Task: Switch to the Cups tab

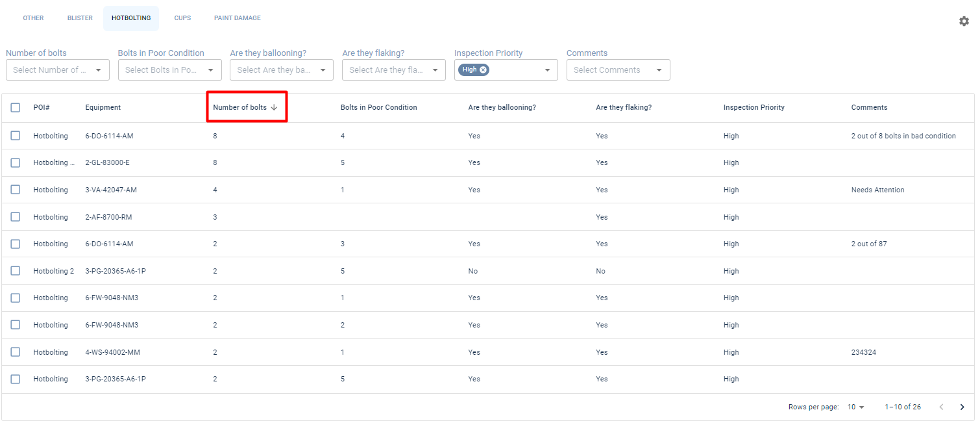Action: pos(182,18)
